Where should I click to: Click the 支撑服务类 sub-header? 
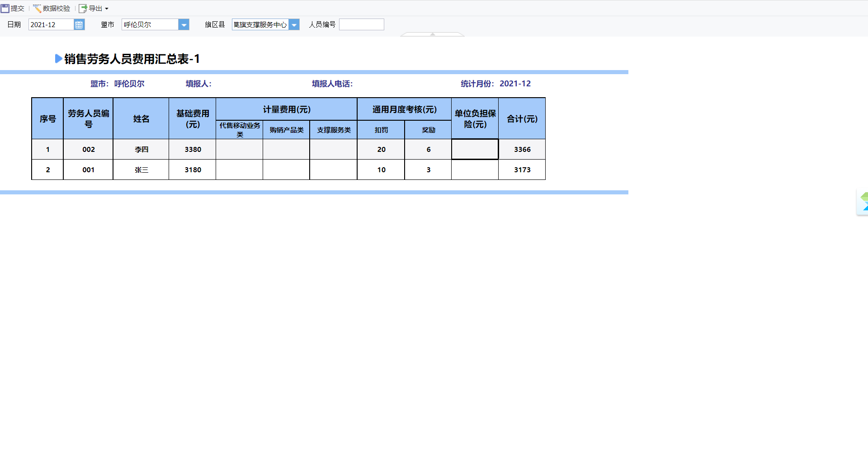(x=334, y=130)
